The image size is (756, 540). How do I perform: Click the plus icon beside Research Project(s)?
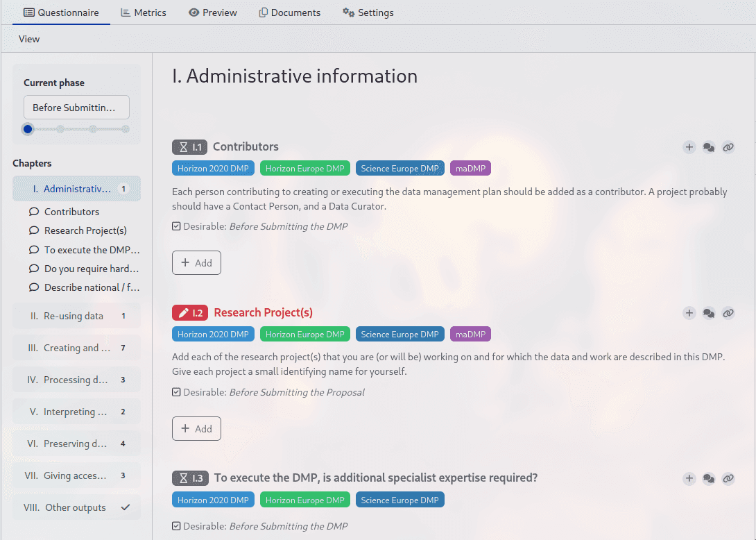point(689,313)
